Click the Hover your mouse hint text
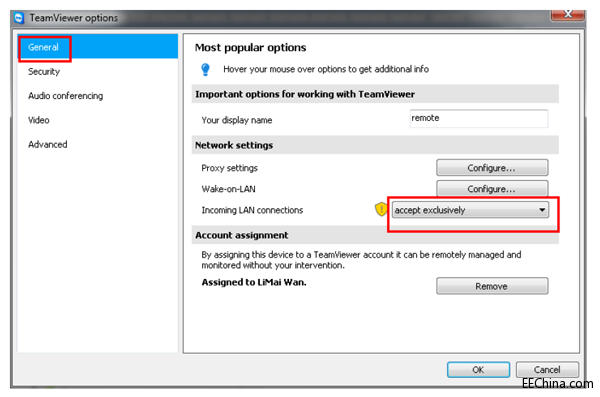 tap(326, 69)
